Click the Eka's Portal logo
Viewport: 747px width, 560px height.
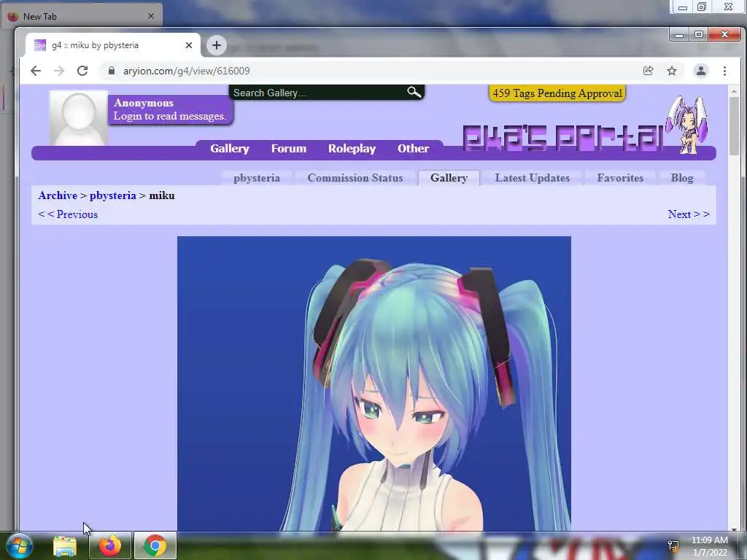pyautogui.click(x=562, y=137)
